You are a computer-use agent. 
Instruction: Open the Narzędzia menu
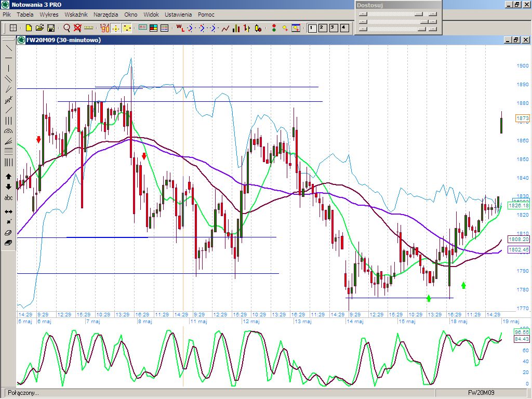pos(105,15)
